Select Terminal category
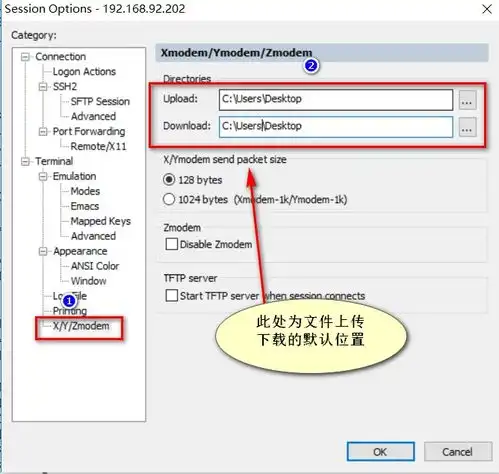This screenshot has width=499, height=474. coord(54,161)
